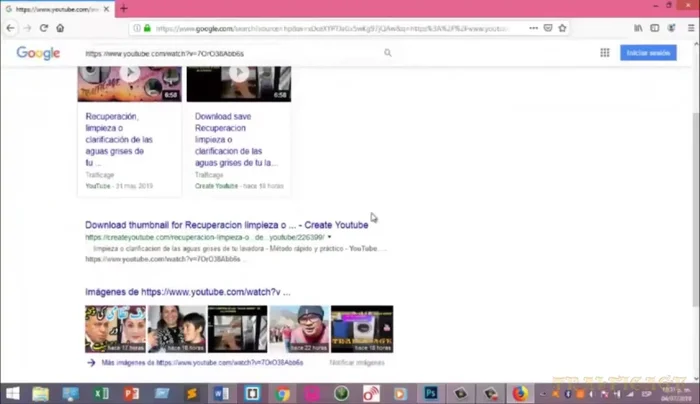The width and height of the screenshot is (700, 404).
Task: Open first image result labeled hace 17 horas
Action: (115, 329)
